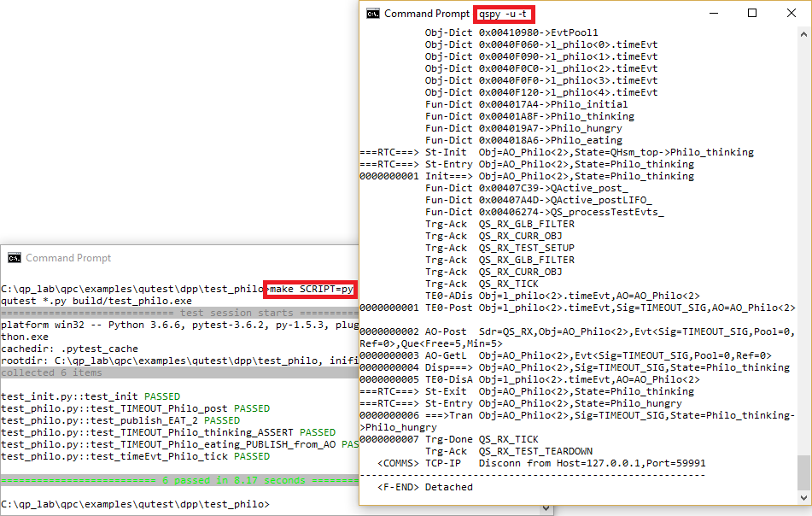Image resolution: width=812 pixels, height=516 pixels.
Task: Maximize the qspy Command Prompt window
Action: 752,14
